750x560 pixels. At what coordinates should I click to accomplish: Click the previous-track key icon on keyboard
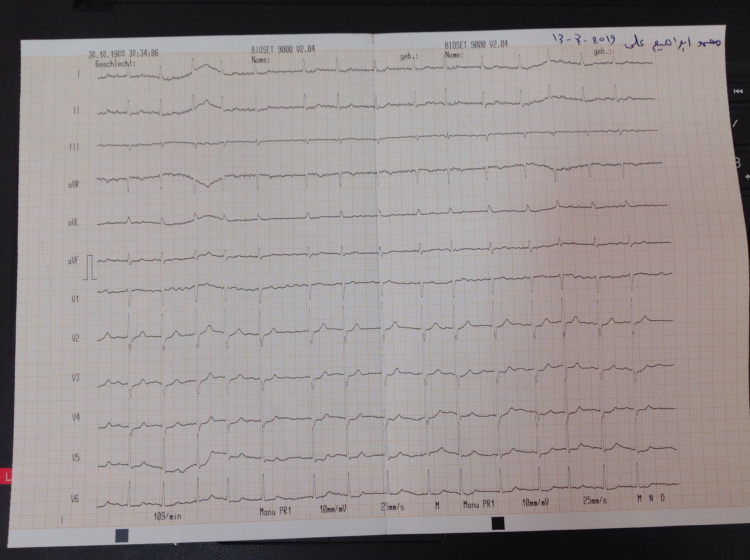pyautogui.click(x=738, y=91)
